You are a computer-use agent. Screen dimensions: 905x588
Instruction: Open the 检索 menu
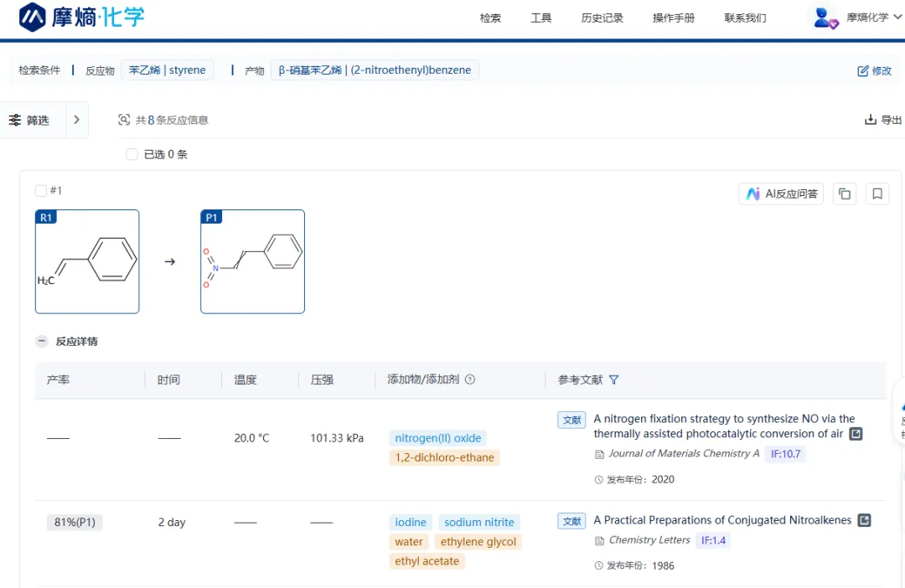click(x=490, y=18)
